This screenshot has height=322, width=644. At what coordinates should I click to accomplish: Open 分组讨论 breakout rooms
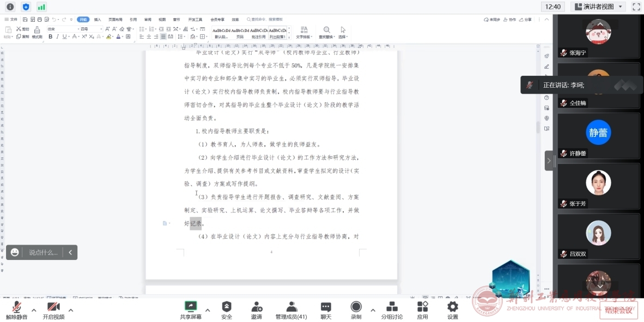click(392, 310)
